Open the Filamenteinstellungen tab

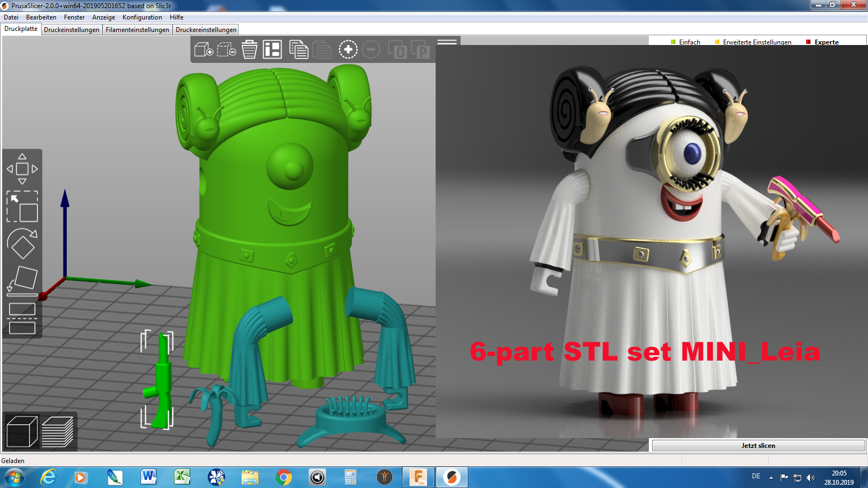(137, 30)
